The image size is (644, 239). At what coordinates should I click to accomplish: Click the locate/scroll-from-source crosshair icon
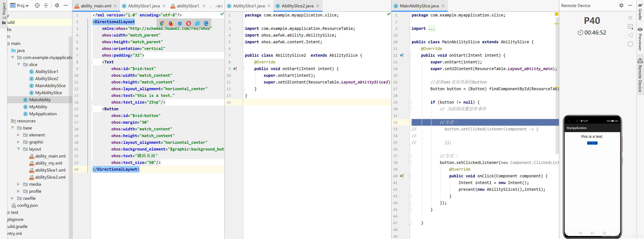pyautogui.click(x=37, y=5)
